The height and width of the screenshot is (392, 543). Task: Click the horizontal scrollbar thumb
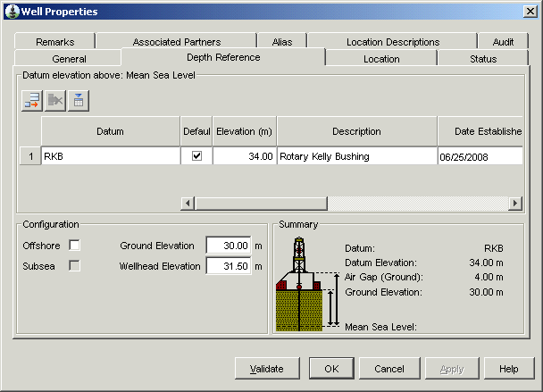(x=261, y=203)
